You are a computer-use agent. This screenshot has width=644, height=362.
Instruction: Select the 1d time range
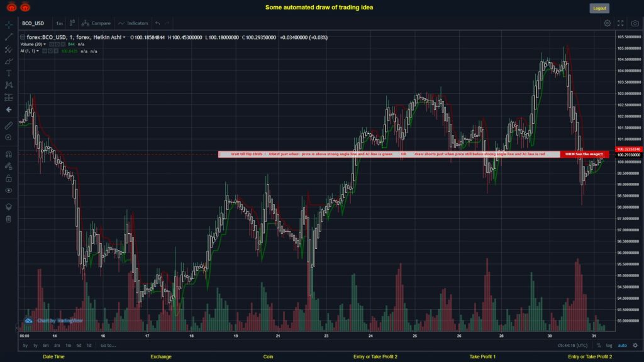point(89,346)
